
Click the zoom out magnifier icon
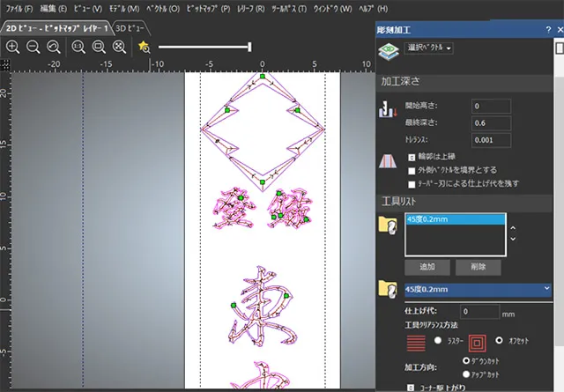click(33, 47)
